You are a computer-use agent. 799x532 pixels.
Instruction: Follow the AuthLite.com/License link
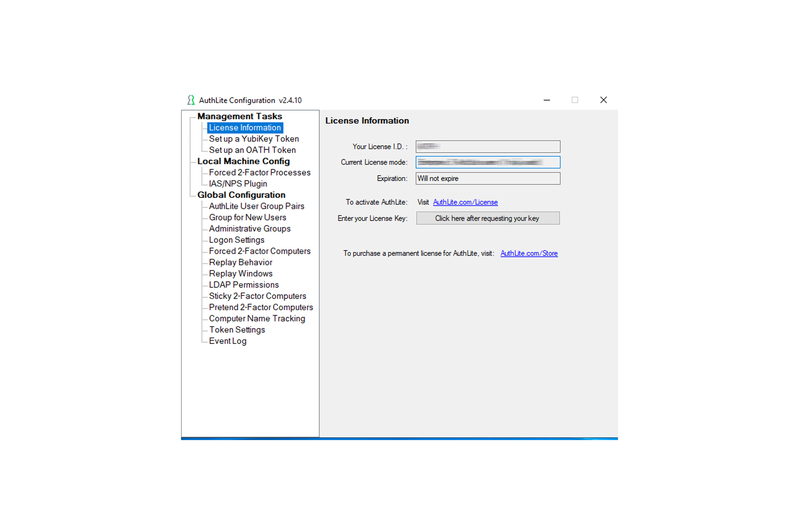[x=465, y=202]
